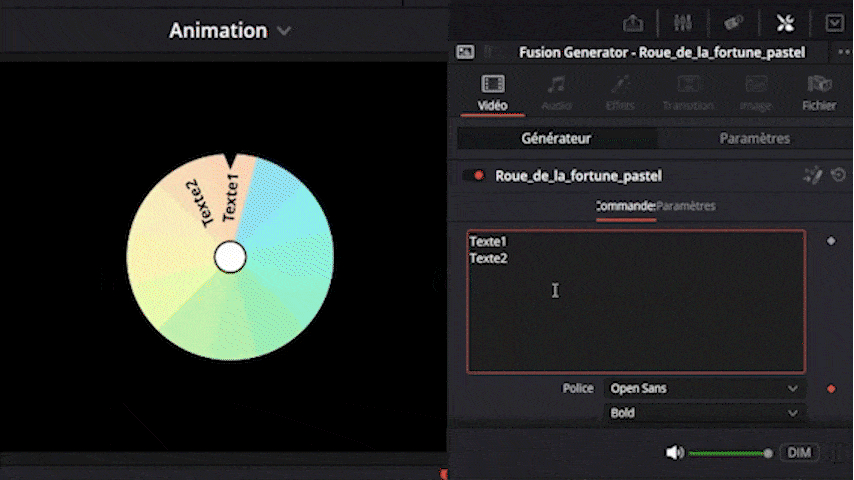Click the Roue_de_la_fortune_pastel header title
Image resolution: width=854 pixels, height=480 pixels.
click(578, 175)
